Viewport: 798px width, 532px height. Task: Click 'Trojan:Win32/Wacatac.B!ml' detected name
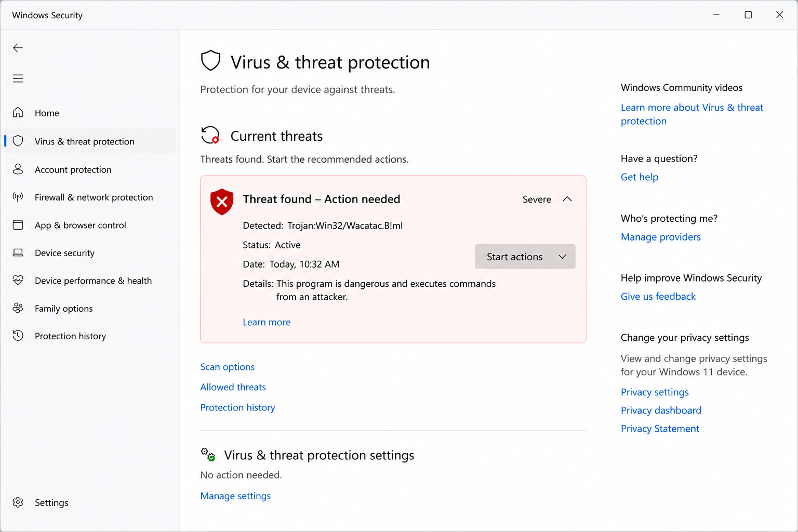point(345,225)
